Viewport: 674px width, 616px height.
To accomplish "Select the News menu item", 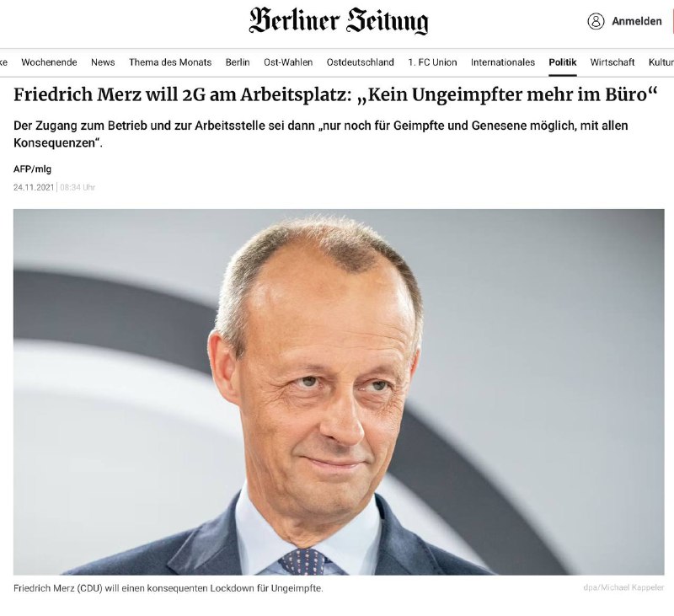I will point(103,62).
